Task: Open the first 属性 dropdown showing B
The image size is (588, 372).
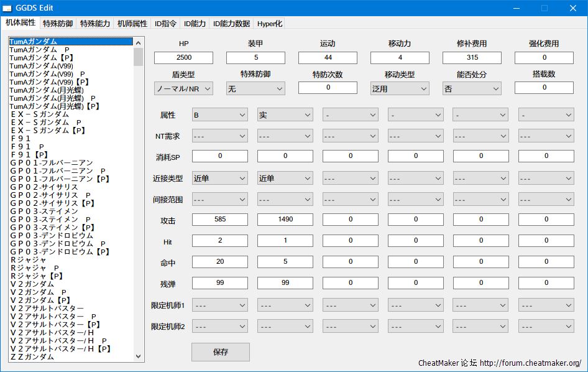Action: (219, 115)
